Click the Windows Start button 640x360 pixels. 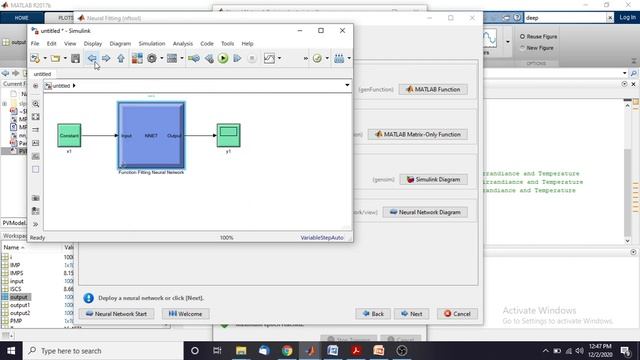tap(11, 351)
